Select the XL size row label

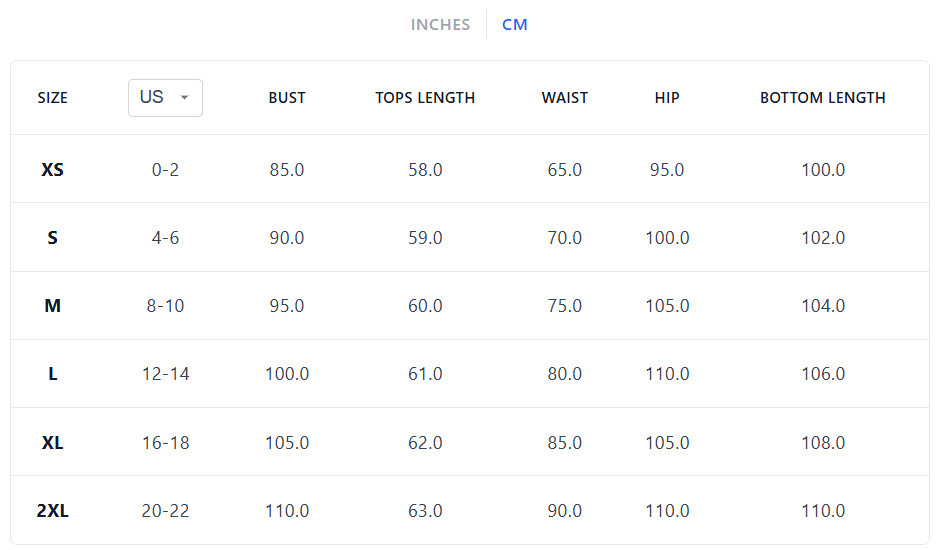click(x=53, y=442)
